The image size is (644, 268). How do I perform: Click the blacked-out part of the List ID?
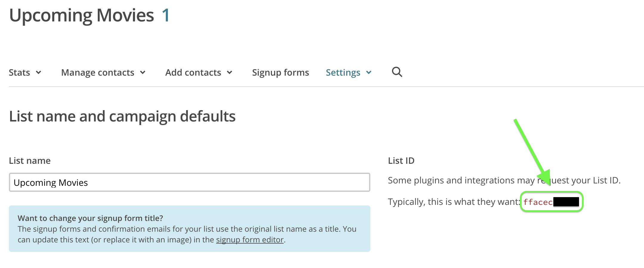click(x=566, y=202)
